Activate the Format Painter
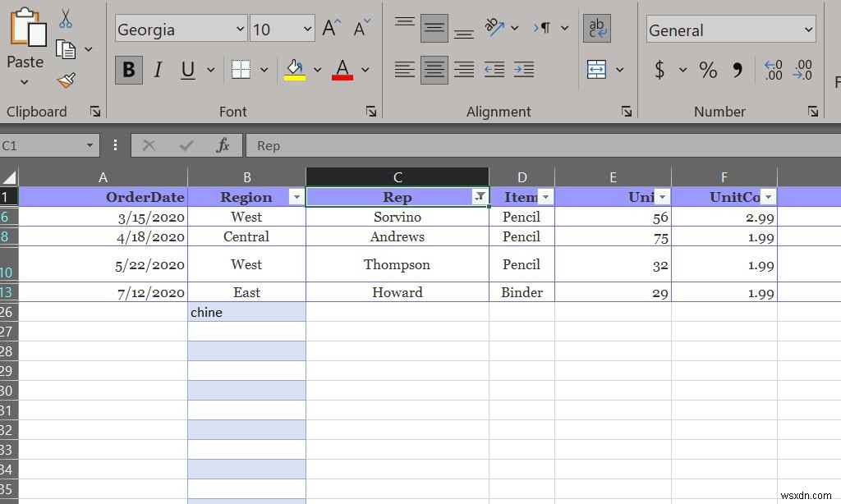 (66, 80)
